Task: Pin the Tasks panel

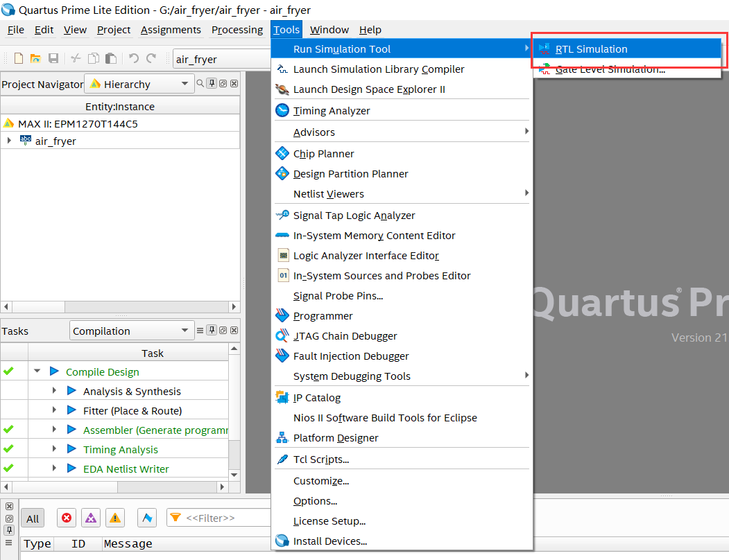Action: click(212, 330)
